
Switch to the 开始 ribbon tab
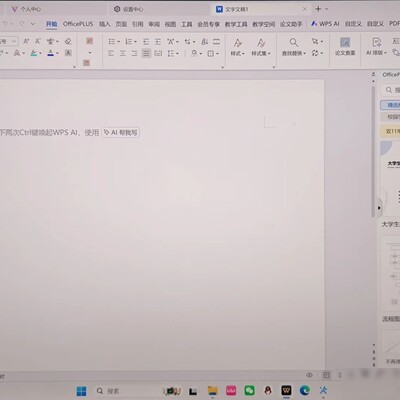coord(51,24)
